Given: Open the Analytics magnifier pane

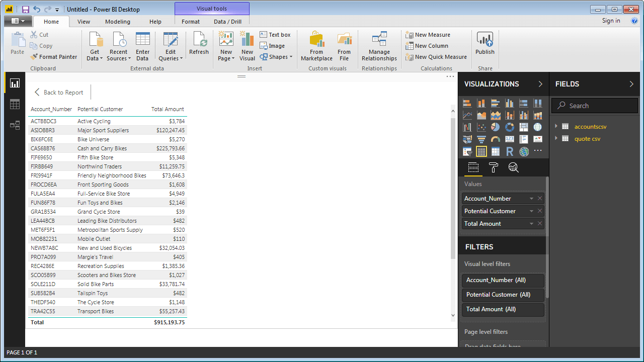Looking at the screenshot, I should click(513, 167).
